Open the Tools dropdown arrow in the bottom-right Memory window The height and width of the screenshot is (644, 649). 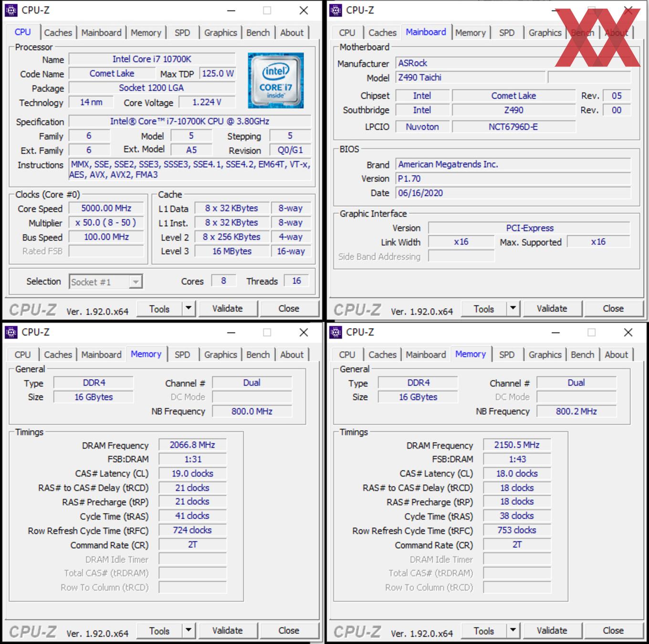[513, 631]
